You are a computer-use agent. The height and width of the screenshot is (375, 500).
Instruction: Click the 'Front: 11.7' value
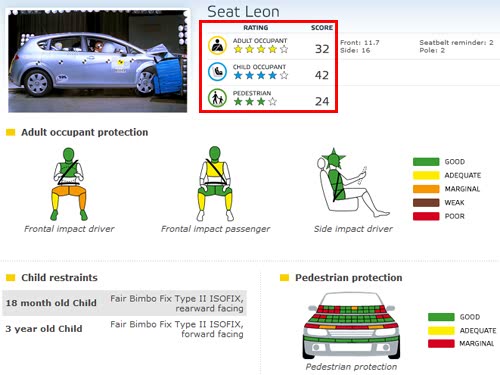pyautogui.click(x=360, y=43)
